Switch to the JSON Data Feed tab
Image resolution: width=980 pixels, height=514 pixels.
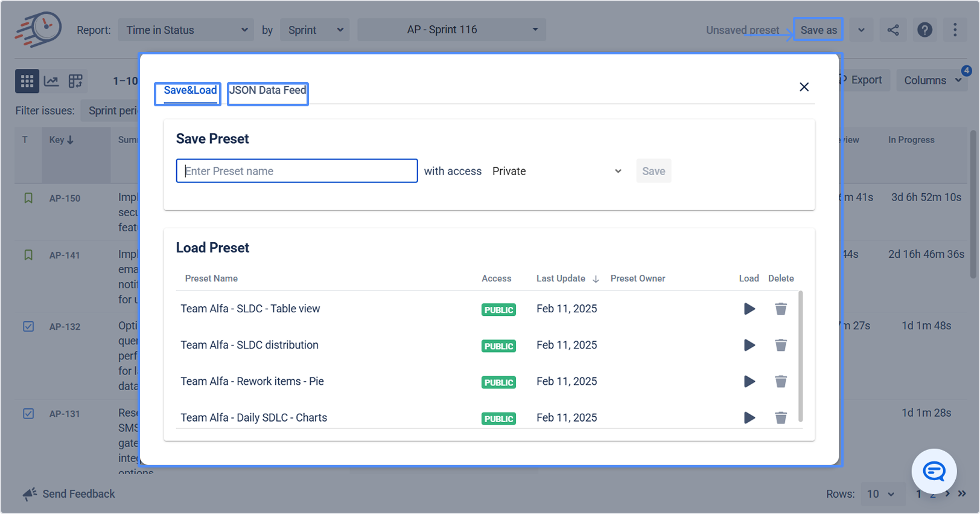pos(268,91)
